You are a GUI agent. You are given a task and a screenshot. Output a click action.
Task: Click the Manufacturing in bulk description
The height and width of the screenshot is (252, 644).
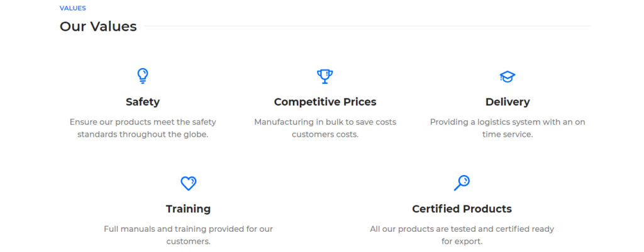pyautogui.click(x=325, y=128)
